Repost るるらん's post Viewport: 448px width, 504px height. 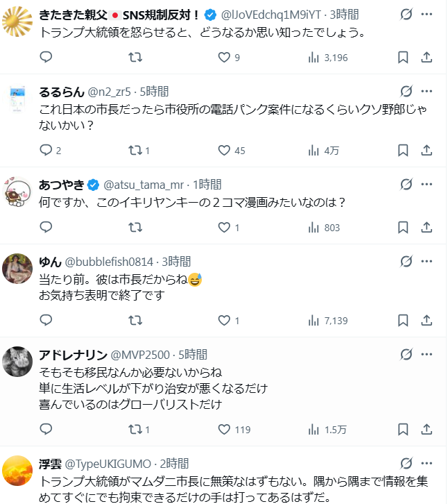tap(137, 150)
